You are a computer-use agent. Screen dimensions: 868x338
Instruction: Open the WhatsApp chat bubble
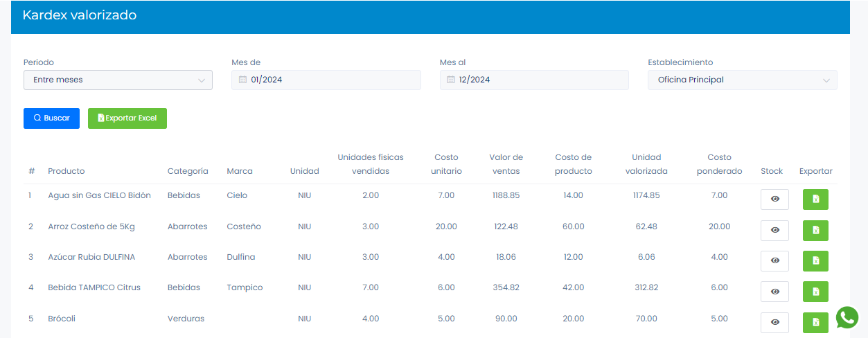847,317
